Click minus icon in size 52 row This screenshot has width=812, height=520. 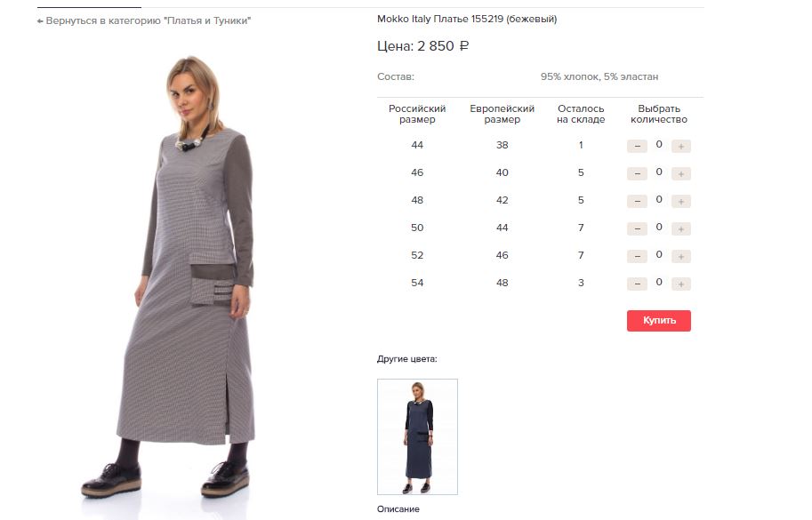(x=637, y=256)
